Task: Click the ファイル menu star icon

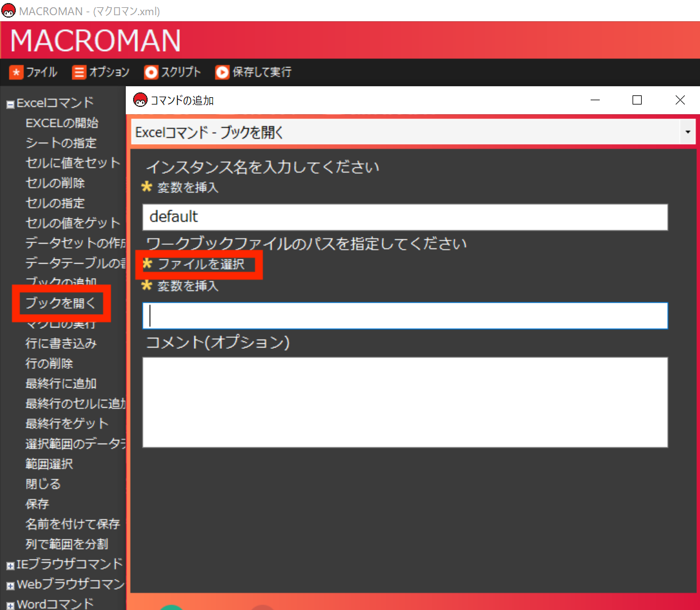Action: [x=16, y=72]
